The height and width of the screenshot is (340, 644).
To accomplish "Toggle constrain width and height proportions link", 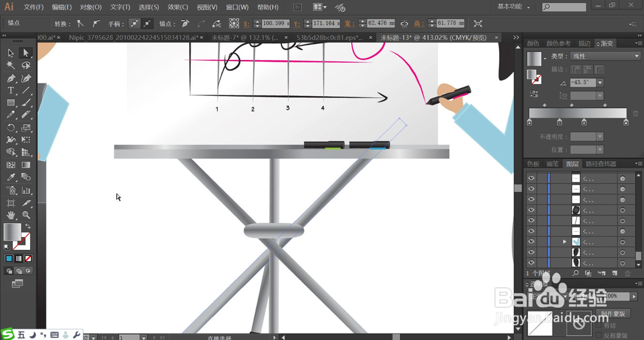I will 404,24.
